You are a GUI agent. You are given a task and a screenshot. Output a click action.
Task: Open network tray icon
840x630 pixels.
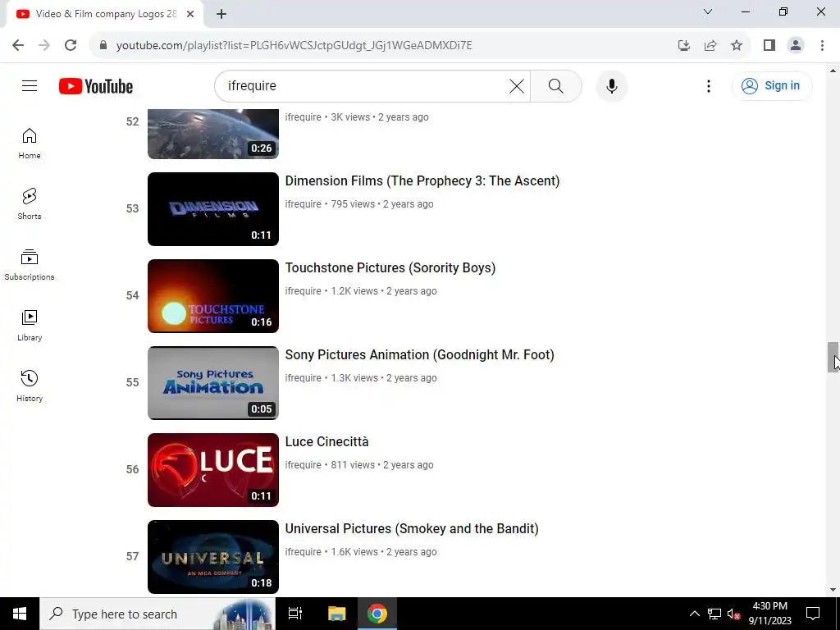714,614
